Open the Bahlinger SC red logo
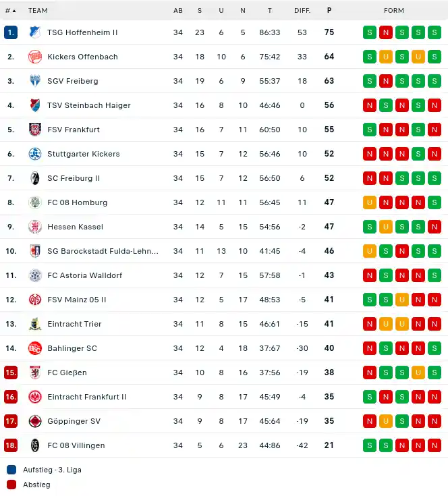 pos(35,348)
